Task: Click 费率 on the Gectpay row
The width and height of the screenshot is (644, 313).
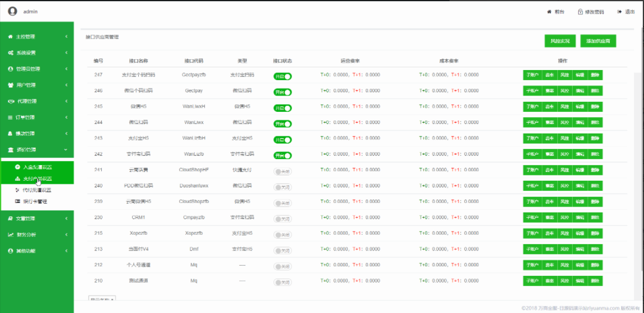Action: (x=549, y=91)
